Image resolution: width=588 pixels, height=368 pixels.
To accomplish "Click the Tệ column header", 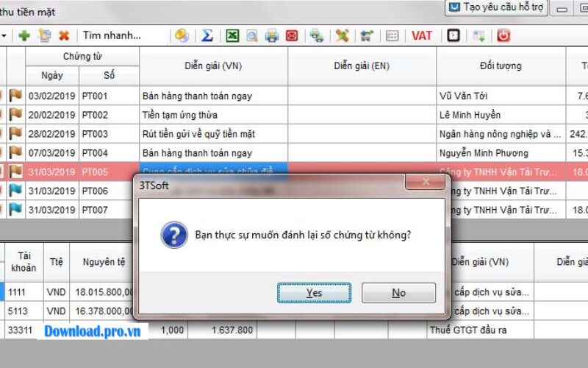I will point(57,262).
